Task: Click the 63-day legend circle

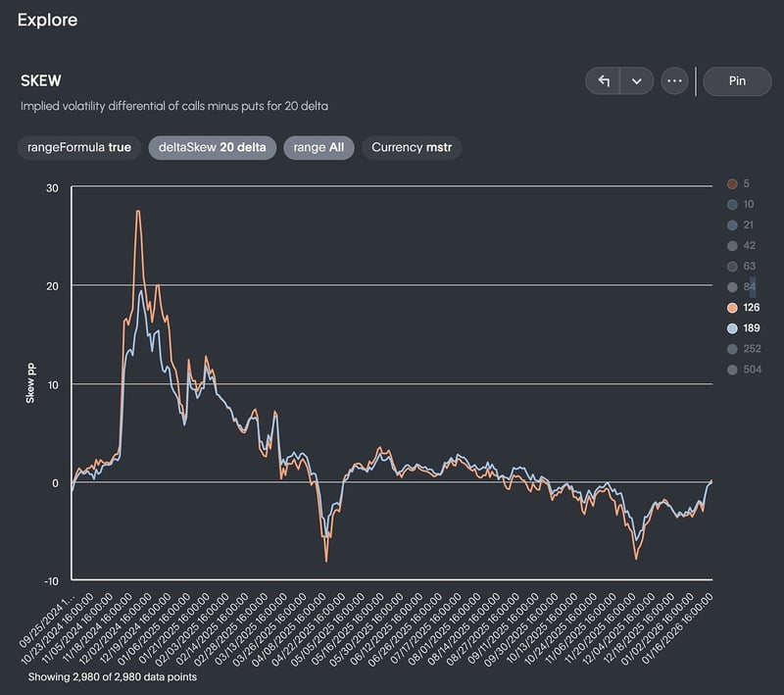Action: 733,267
